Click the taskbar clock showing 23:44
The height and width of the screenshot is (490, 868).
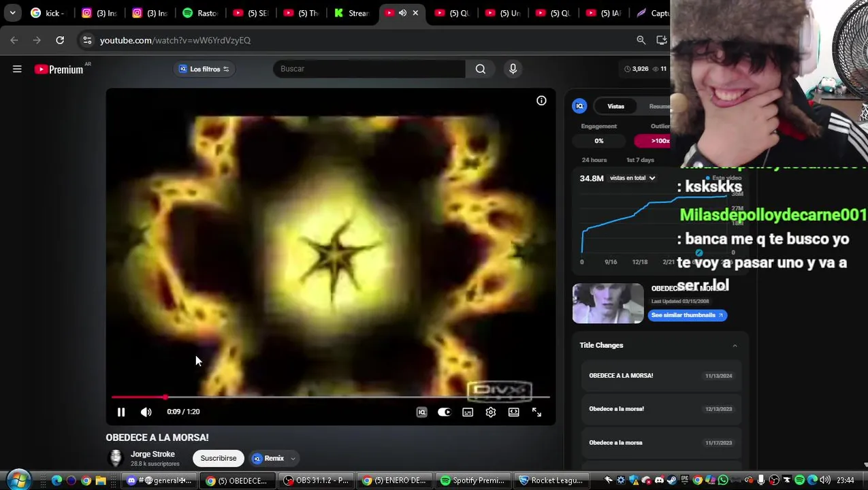tap(845, 480)
